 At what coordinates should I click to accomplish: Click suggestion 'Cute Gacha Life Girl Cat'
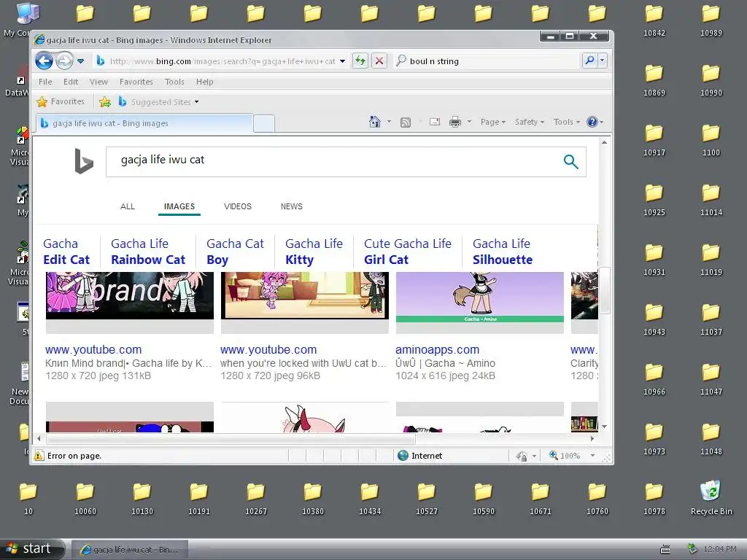click(x=407, y=252)
